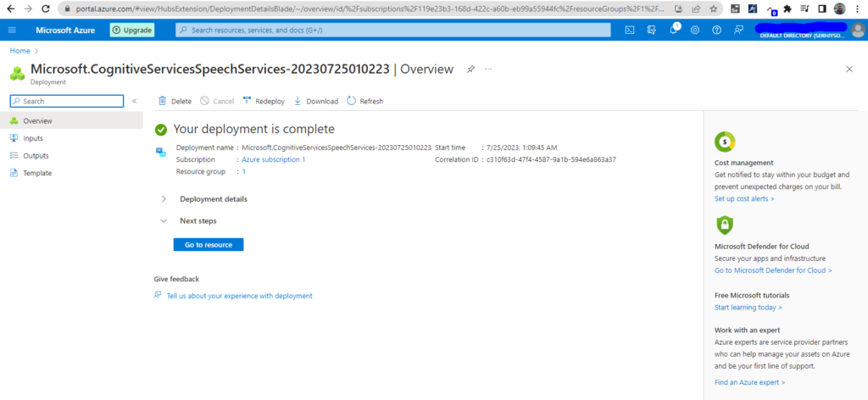Viewport: 868px width, 400px height.
Task: Click browser Back arrow
Action: (10, 8)
